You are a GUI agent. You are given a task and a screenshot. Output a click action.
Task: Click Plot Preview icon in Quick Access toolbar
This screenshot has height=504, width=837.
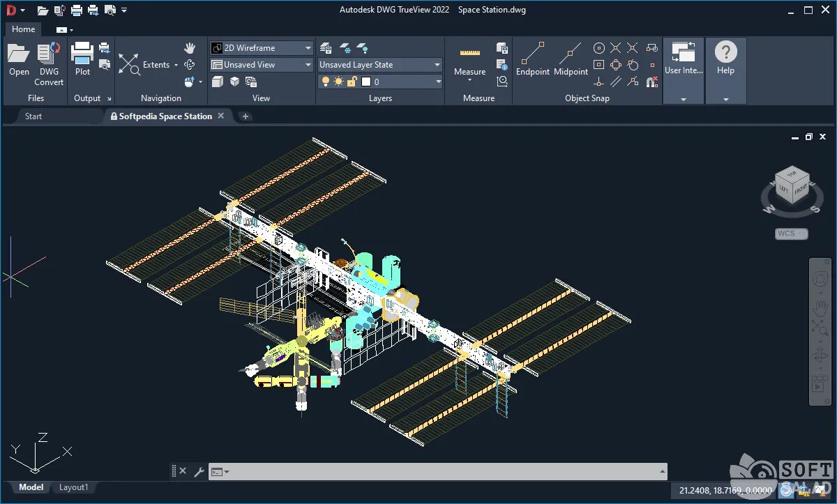click(110, 10)
